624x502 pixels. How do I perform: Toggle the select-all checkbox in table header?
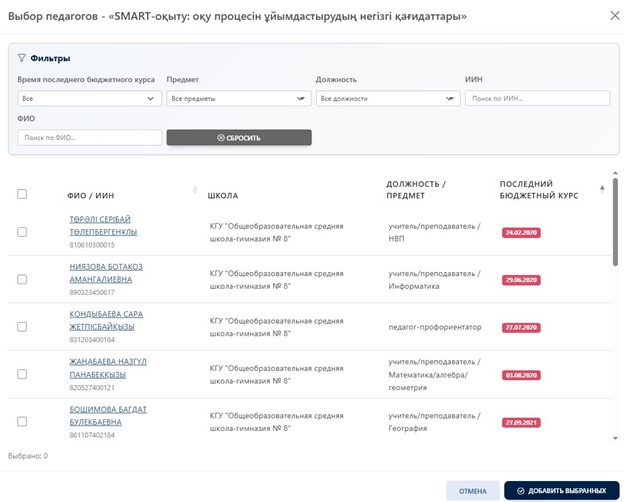(x=22, y=194)
